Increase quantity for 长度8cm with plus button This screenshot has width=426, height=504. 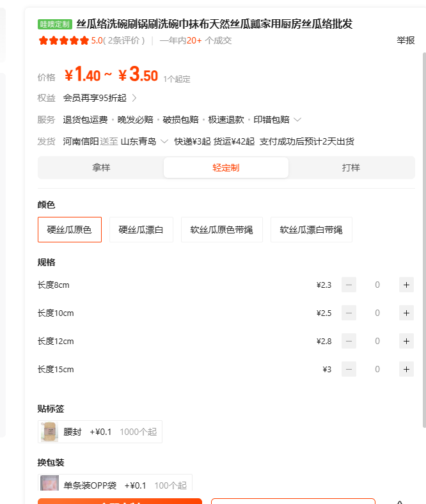point(406,285)
